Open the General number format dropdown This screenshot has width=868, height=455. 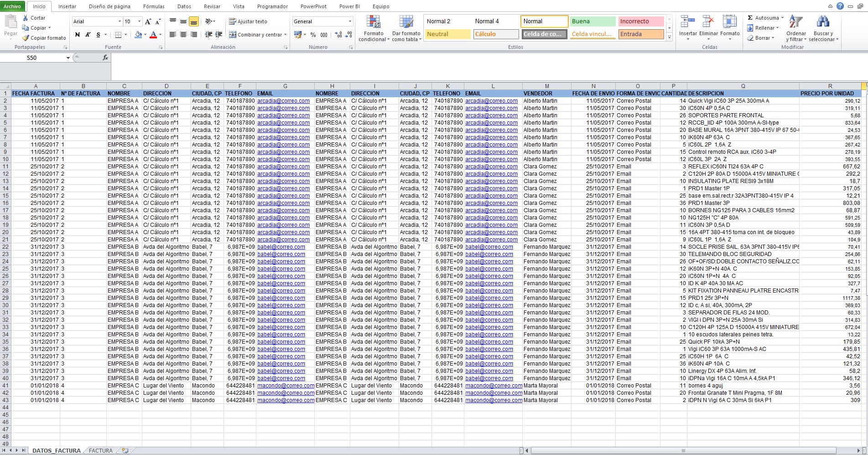tap(349, 21)
